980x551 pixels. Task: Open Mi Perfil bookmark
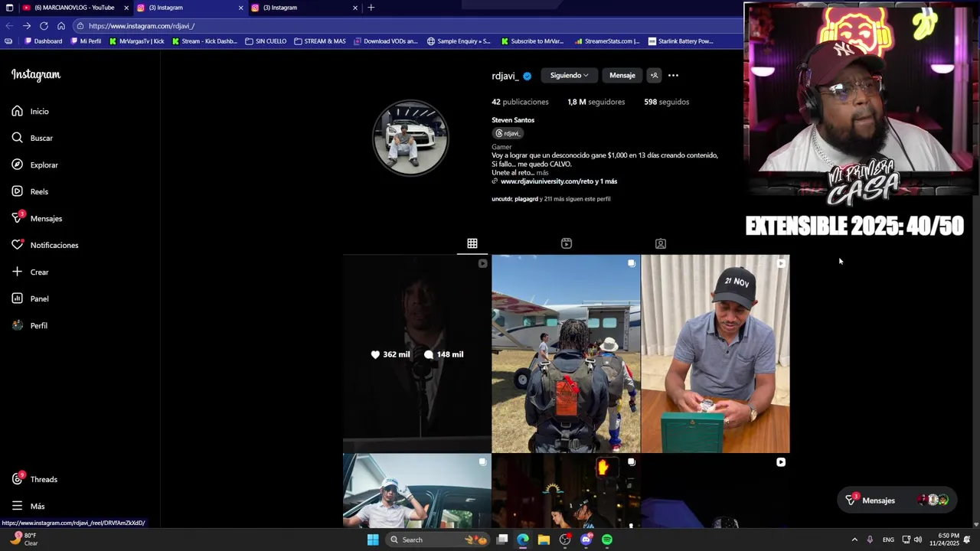tap(86, 41)
